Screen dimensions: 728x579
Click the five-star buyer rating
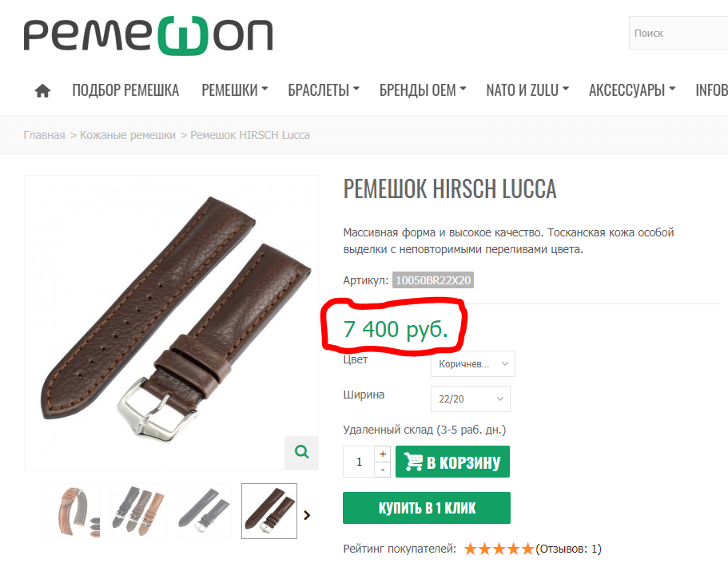click(499, 549)
